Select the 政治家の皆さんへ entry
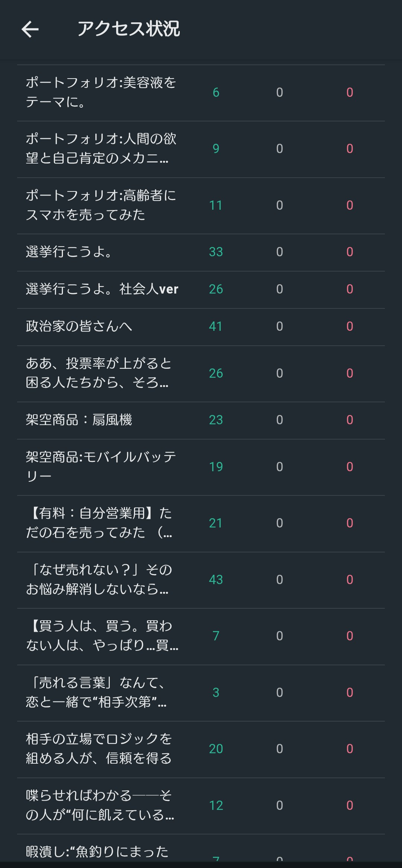Image resolution: width=402 pixels, height=868 pixels. coord(79,327)
